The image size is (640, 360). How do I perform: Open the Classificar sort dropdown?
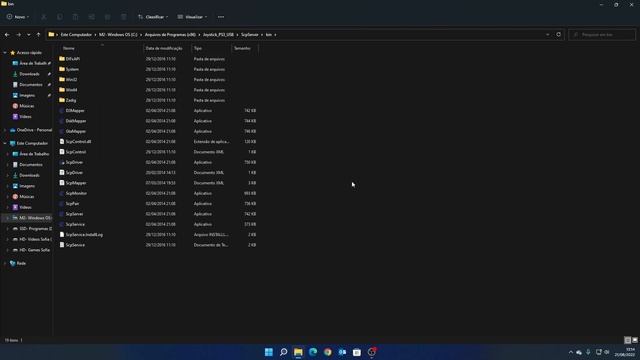(153, 17)
